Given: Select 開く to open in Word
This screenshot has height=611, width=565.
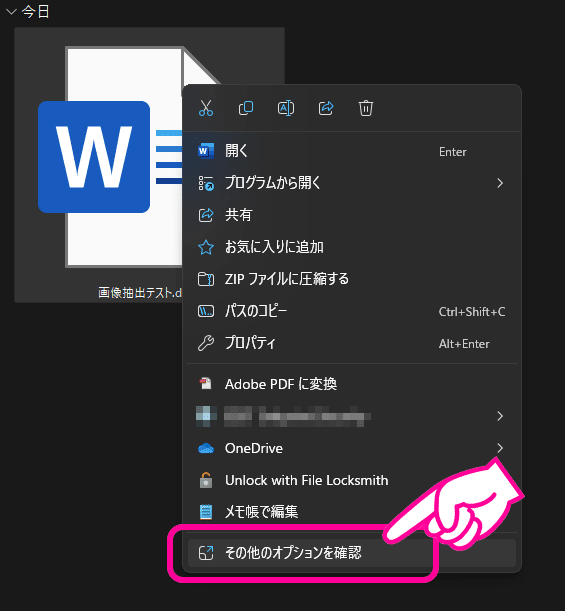Looking at the screenshot, I should [x=352, y=151].
